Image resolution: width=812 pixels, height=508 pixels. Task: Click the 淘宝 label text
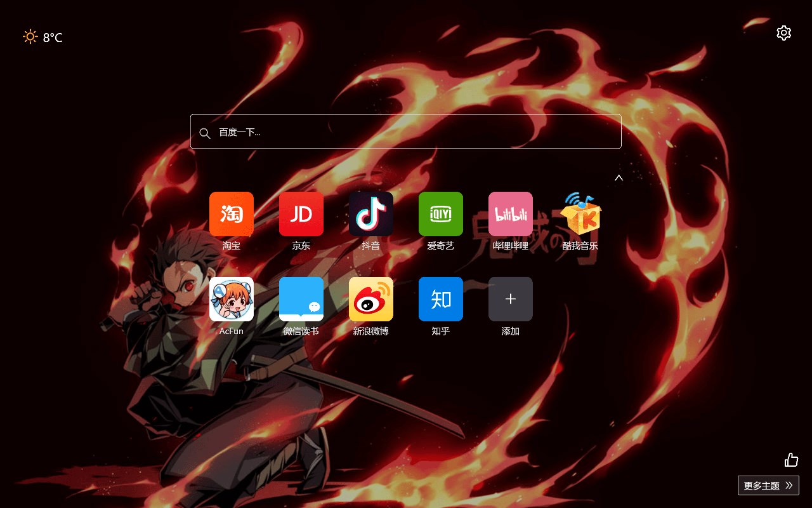coord(232,246)
